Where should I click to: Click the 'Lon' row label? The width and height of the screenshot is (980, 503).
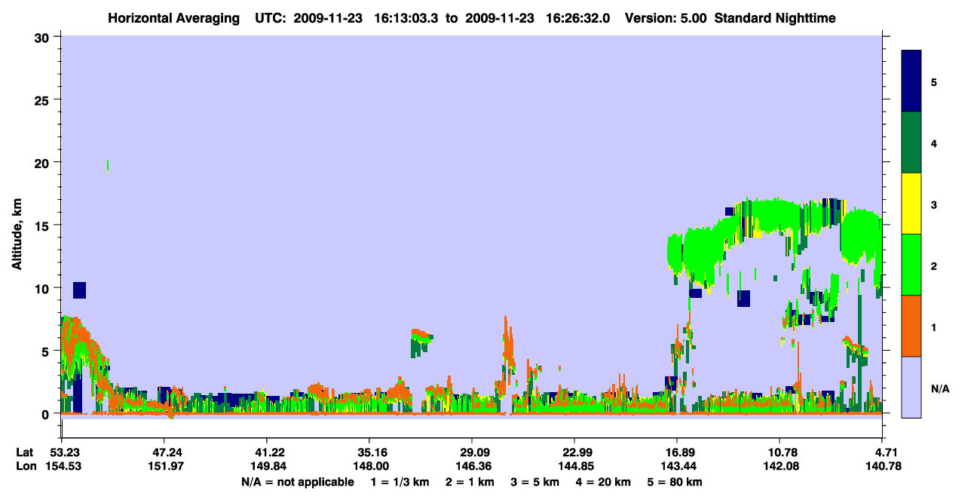click(x=26, y=466)
